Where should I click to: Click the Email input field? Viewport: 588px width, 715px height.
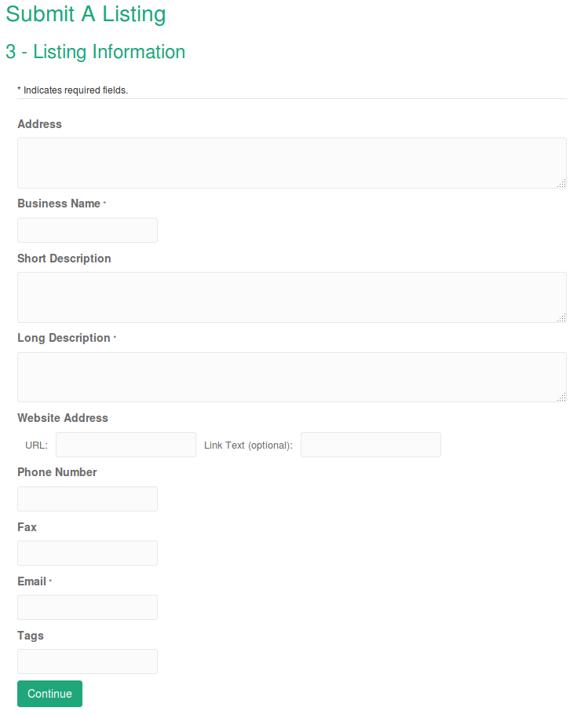[x=87, y=607]
